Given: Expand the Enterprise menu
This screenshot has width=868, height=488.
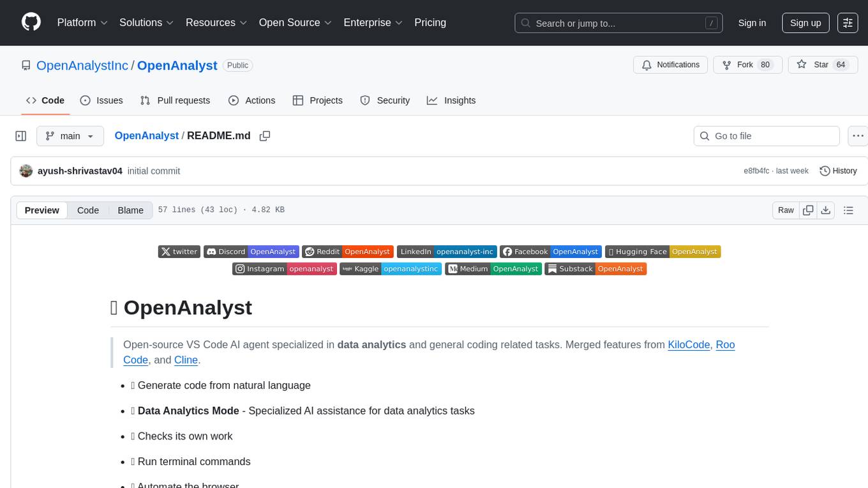Looking at the screenshot, I should [x=373, y=22].
